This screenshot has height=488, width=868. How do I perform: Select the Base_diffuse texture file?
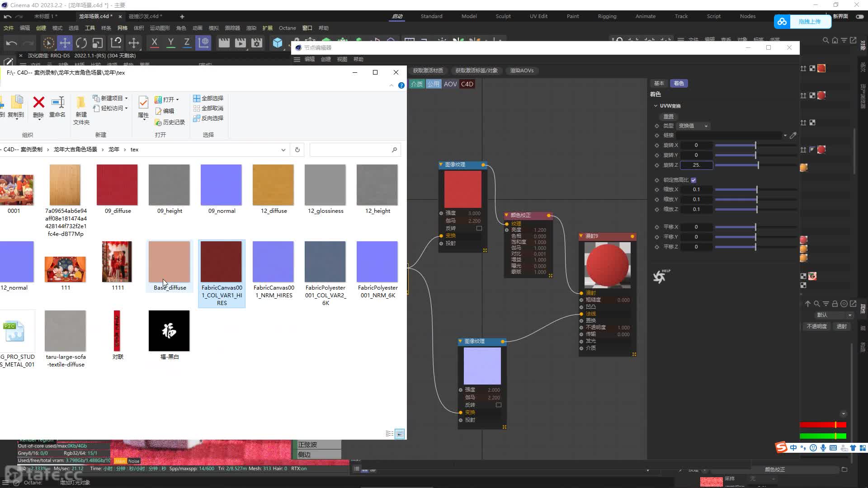click(x=170, y=266)
